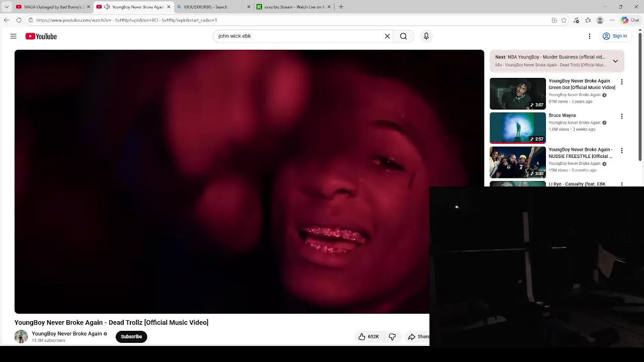
Task: Sign in to YouTube
Action: [x=615, y=36]
